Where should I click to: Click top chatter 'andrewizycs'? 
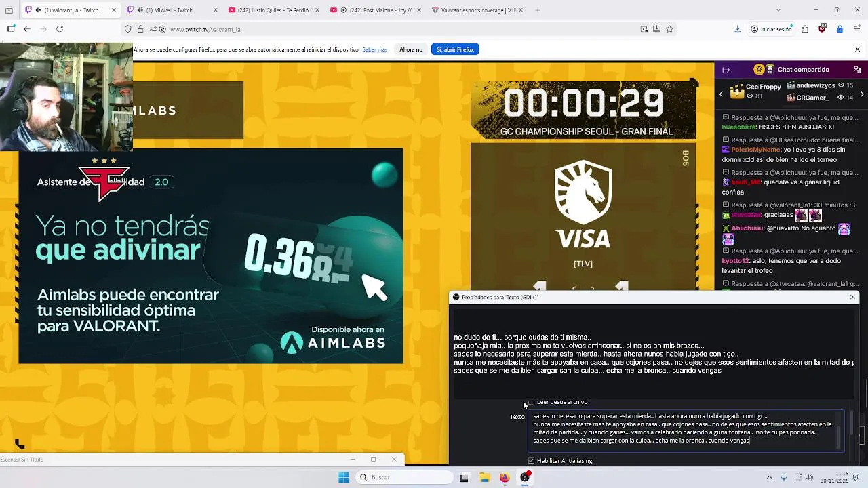(x=816, y=86)
